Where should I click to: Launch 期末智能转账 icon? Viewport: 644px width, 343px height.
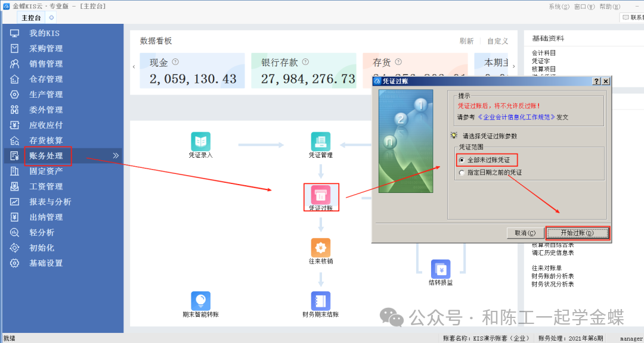pos(200,301)
